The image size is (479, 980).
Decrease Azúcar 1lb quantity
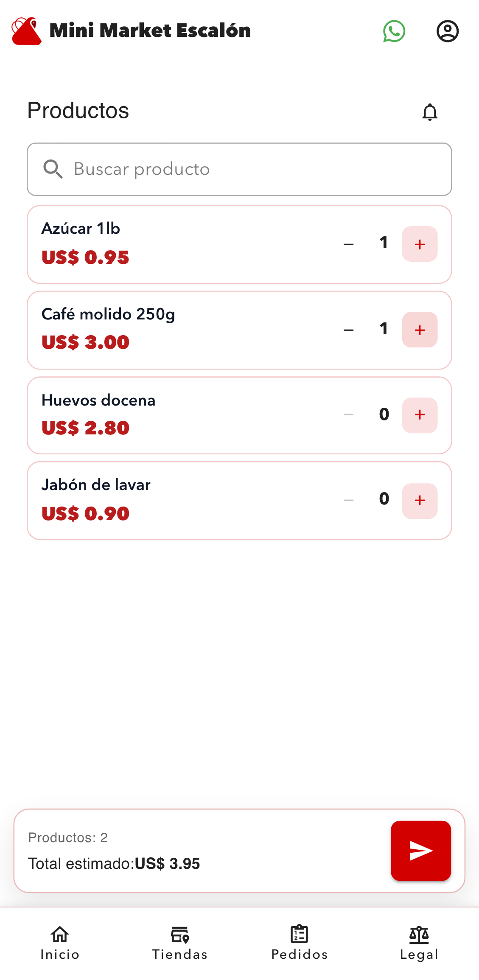click(x=349, y=244)
